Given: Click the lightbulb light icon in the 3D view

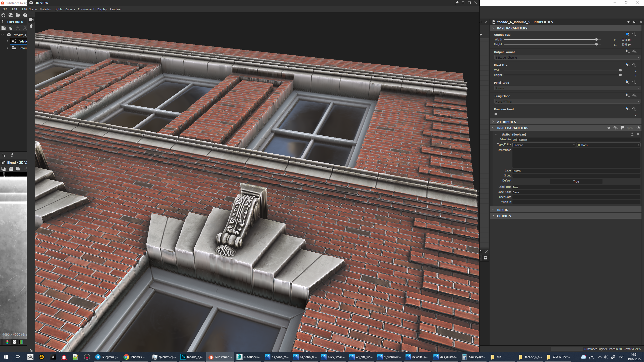Looking at the screenshot, I should tap(31, 26).
